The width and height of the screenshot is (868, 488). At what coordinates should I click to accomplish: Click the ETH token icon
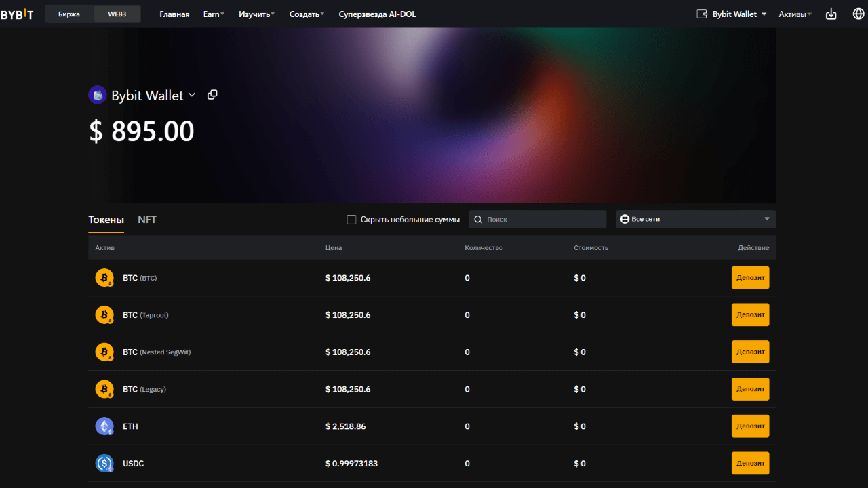click(104, 426)
